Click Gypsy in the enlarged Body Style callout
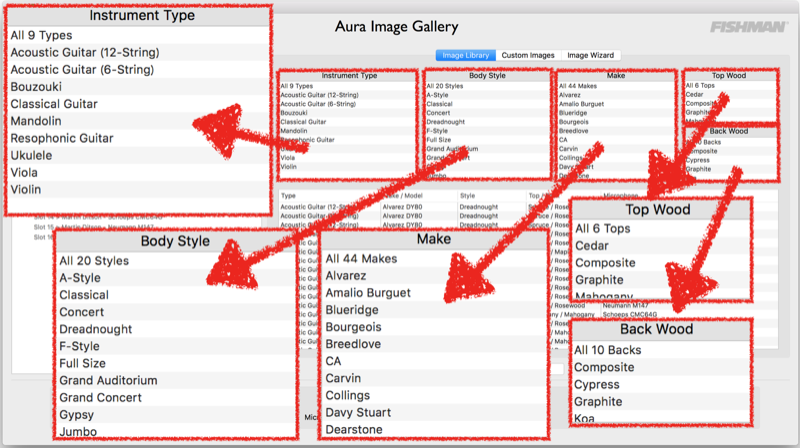Viewport: 800px width, 448px height. tap(77, 415)
